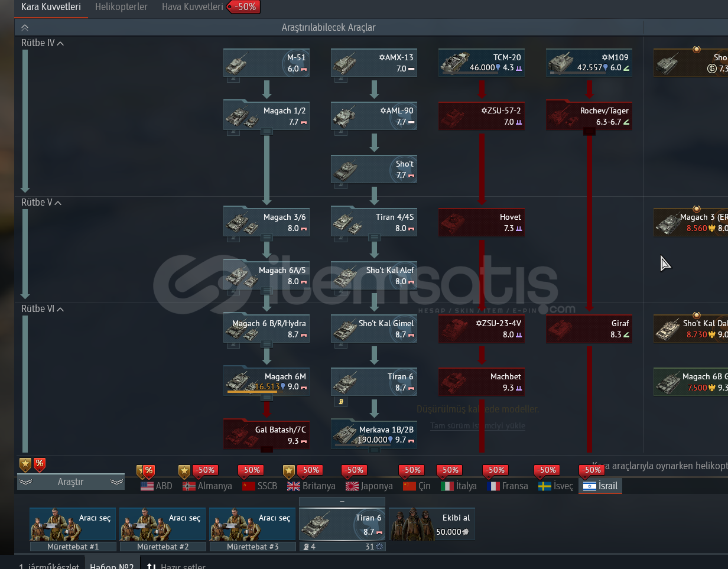Select the Sho't tank at 7.7

(x=373, y=169)
